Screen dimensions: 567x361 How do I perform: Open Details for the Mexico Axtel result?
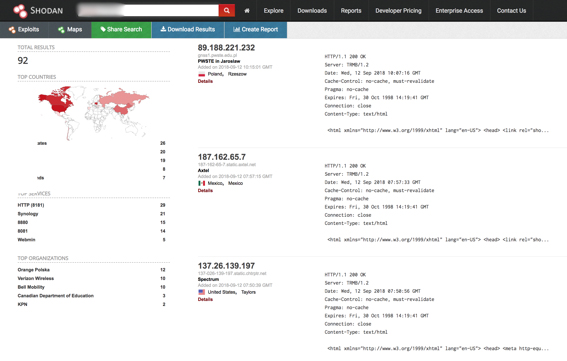[205, 191]
